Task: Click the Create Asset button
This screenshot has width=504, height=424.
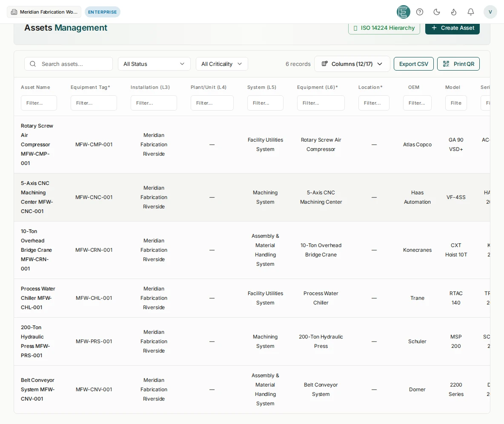Action: pos(452,28)
